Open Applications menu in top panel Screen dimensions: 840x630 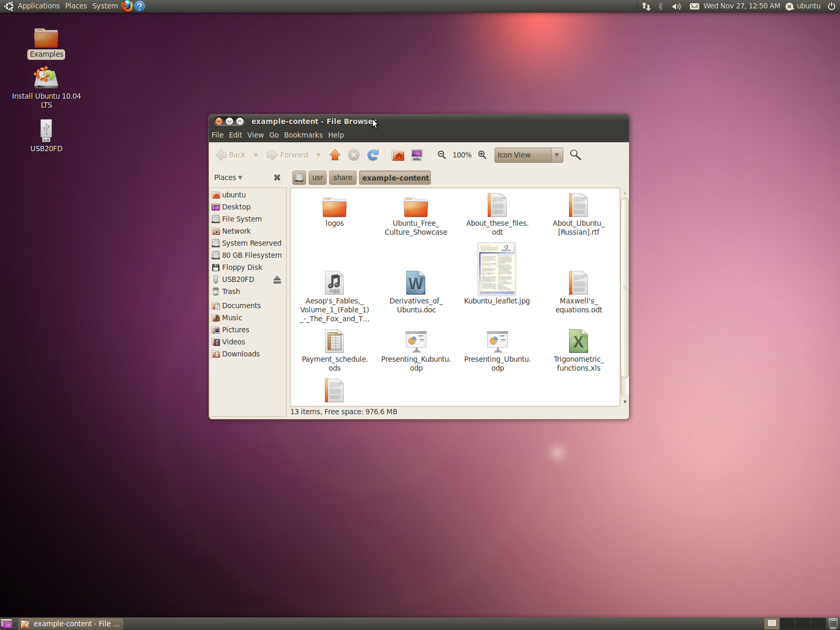pos(38,6)
